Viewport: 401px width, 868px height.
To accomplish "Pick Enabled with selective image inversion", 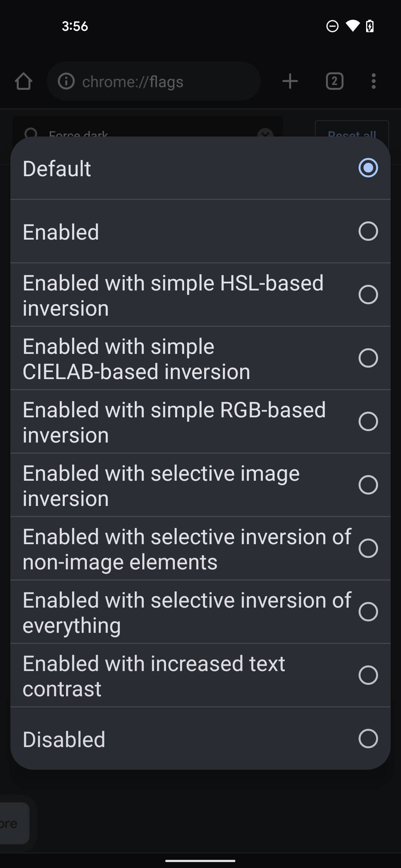I will pyautogui.click(x=368, y=485).
